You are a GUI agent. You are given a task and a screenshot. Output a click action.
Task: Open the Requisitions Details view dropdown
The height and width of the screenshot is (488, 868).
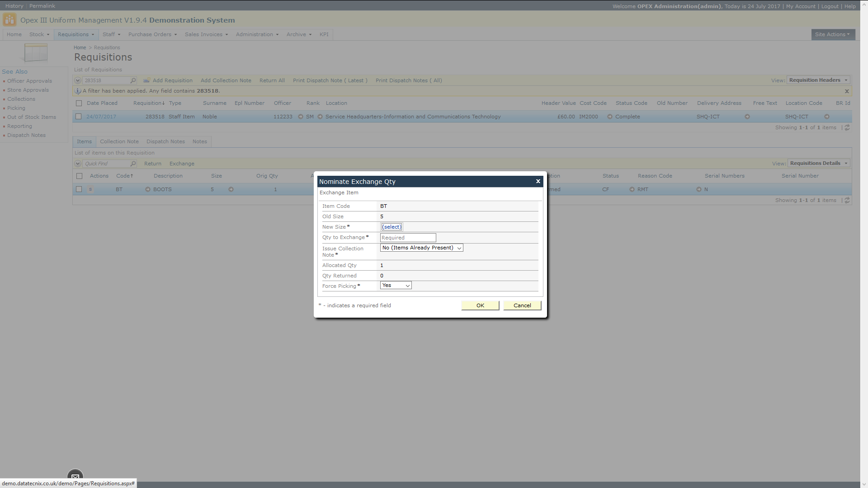click(x=819, y=163)
